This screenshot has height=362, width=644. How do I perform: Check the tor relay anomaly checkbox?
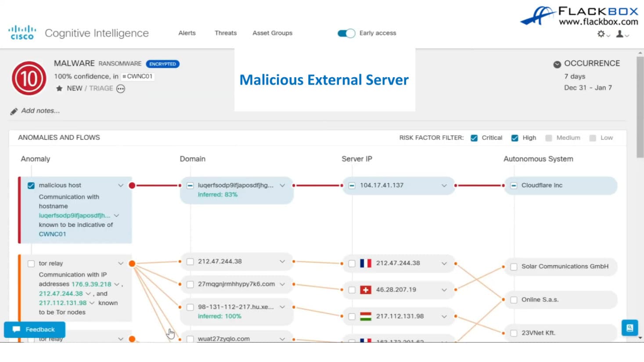coord(31,264)
